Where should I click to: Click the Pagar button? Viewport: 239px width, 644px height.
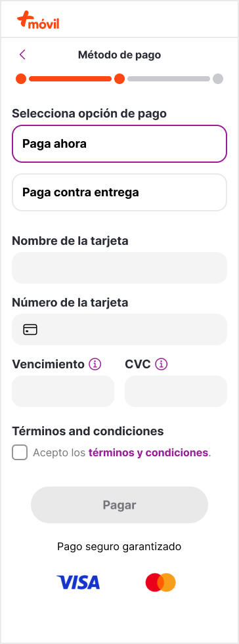(x=119, y=505)
